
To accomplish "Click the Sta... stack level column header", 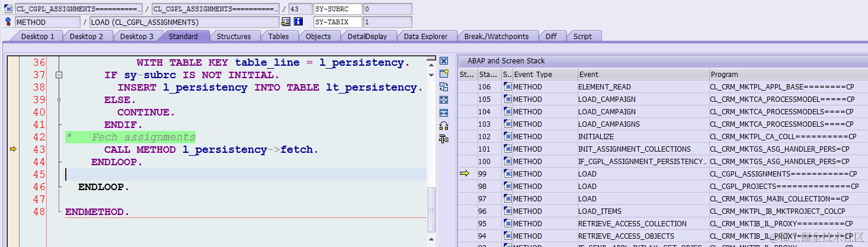I will click(x=489, y=75).
